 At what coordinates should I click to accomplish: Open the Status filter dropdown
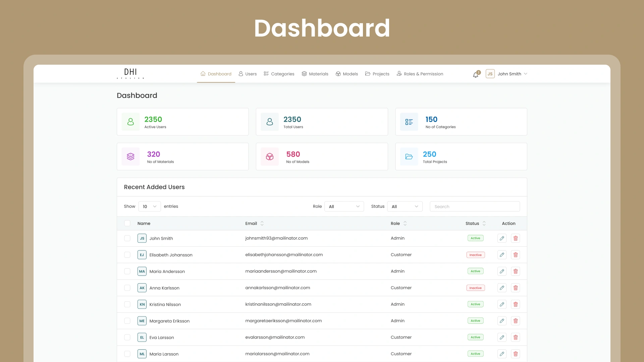click(x=405, y=206)
